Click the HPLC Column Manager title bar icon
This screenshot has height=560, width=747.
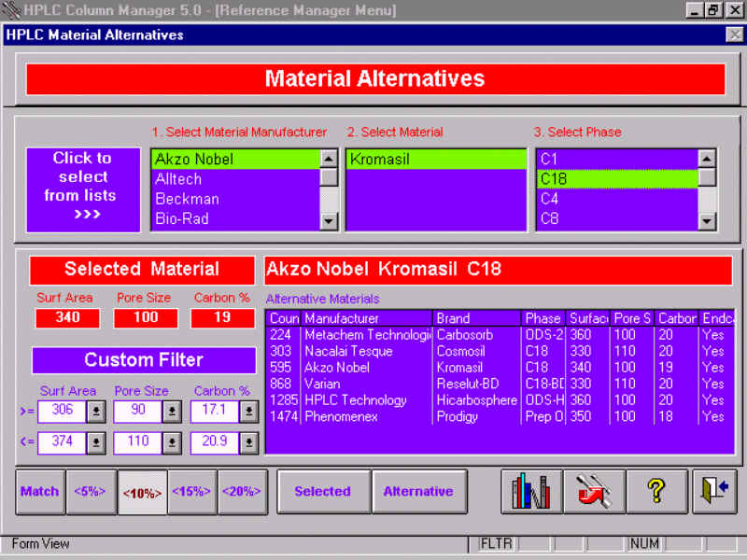coord(10,10)
